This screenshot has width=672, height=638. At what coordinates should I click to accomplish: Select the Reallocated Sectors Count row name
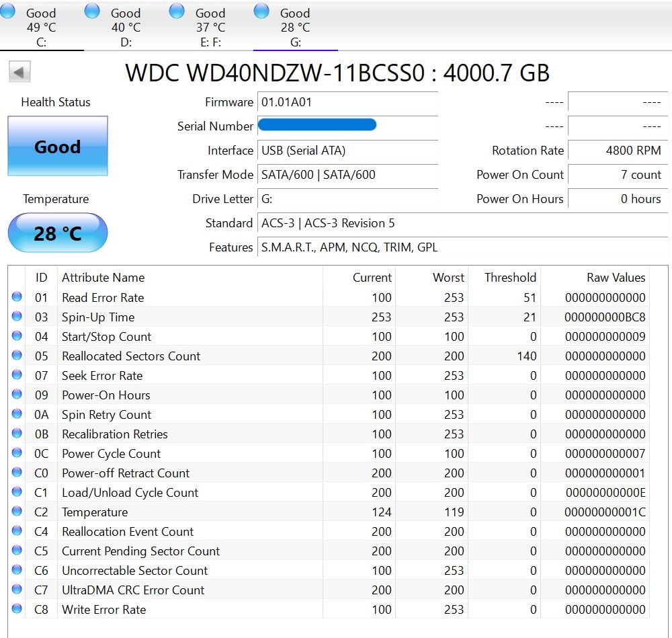tap(131, 356)
